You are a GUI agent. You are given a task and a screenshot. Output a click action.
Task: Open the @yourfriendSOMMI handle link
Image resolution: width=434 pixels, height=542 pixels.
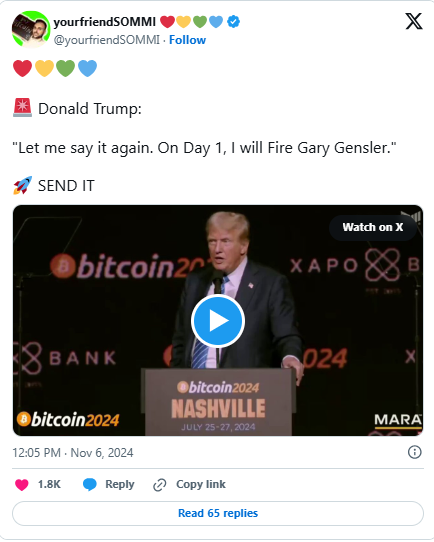107,40
